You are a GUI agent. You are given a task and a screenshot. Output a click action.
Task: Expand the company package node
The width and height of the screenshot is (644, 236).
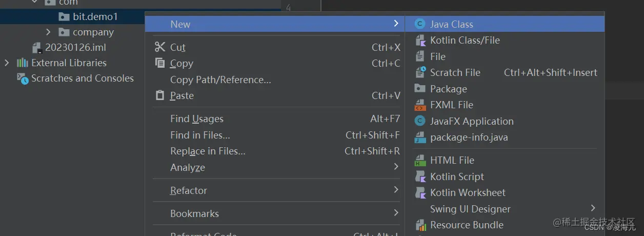49,32
